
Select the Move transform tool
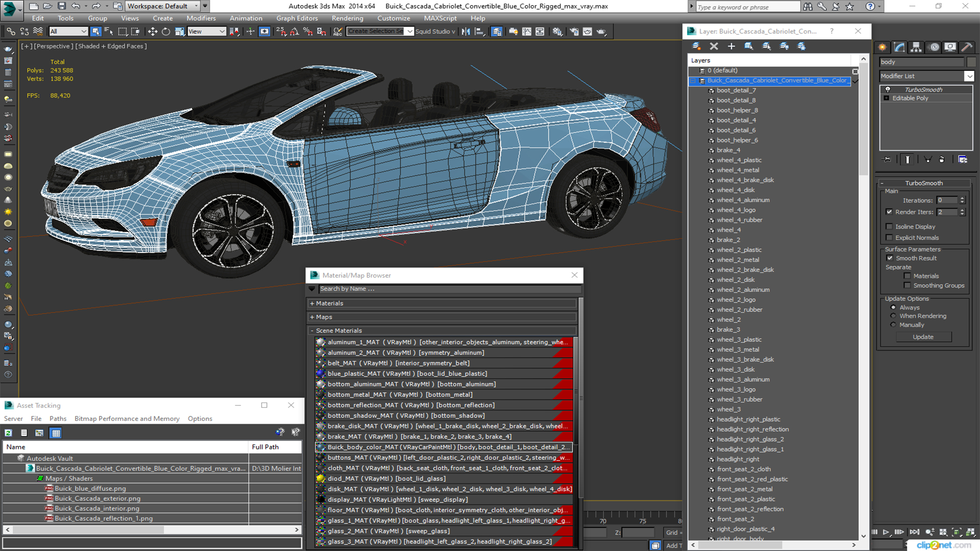153,32
